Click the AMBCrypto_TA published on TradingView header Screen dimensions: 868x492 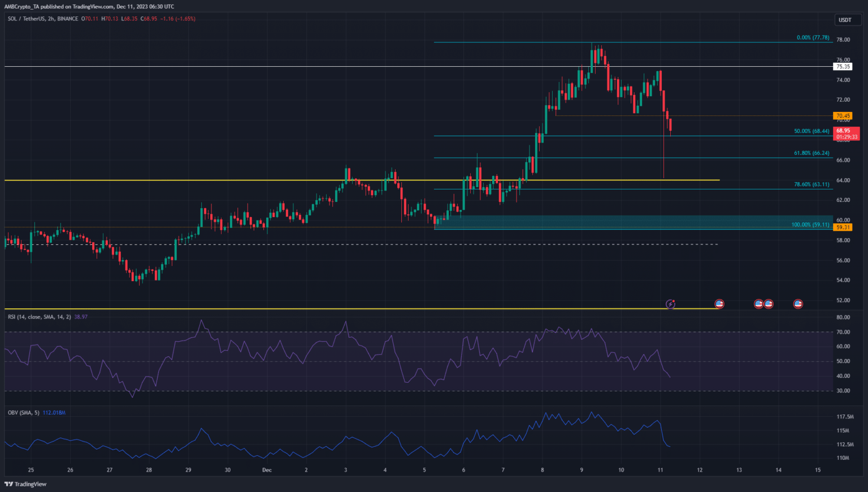(89, 6)
